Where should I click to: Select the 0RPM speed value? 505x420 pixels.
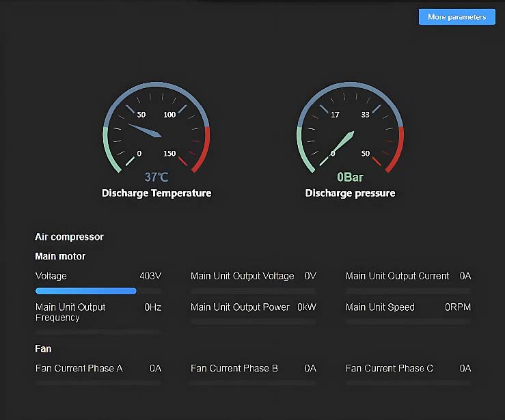[458, 307]
